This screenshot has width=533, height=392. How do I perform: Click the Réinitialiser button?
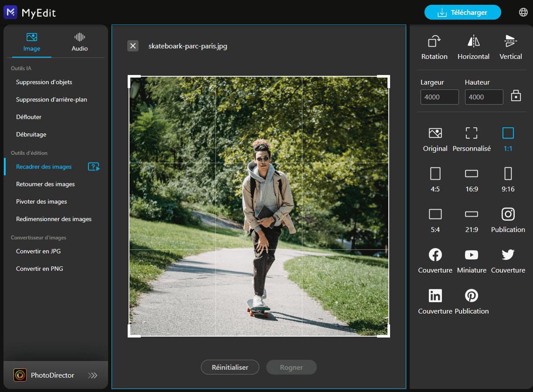click(x=230, y=367)
